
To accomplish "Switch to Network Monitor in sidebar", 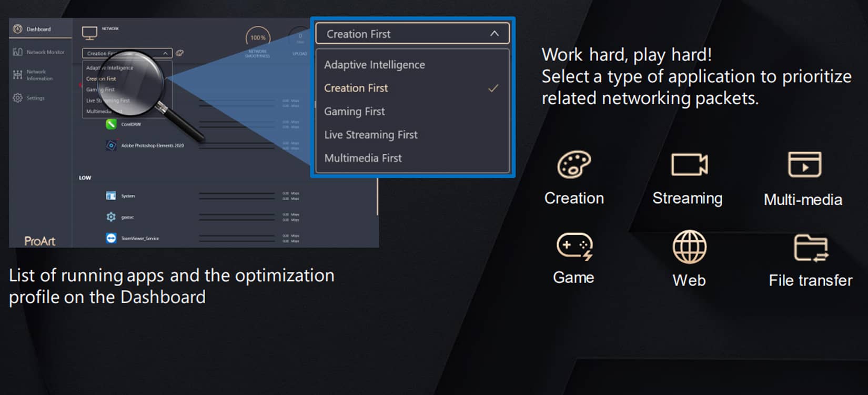I will 45,52.
